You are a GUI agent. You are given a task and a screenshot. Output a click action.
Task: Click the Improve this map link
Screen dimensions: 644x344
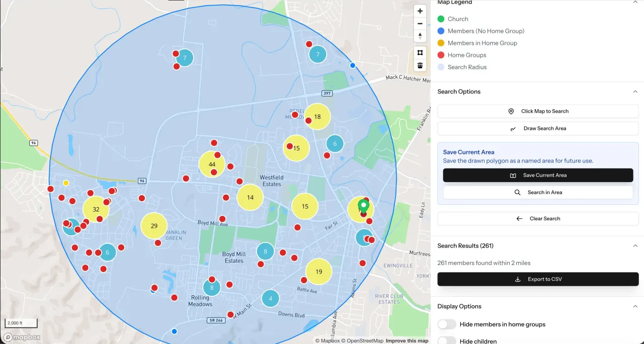tap(407, 340)
